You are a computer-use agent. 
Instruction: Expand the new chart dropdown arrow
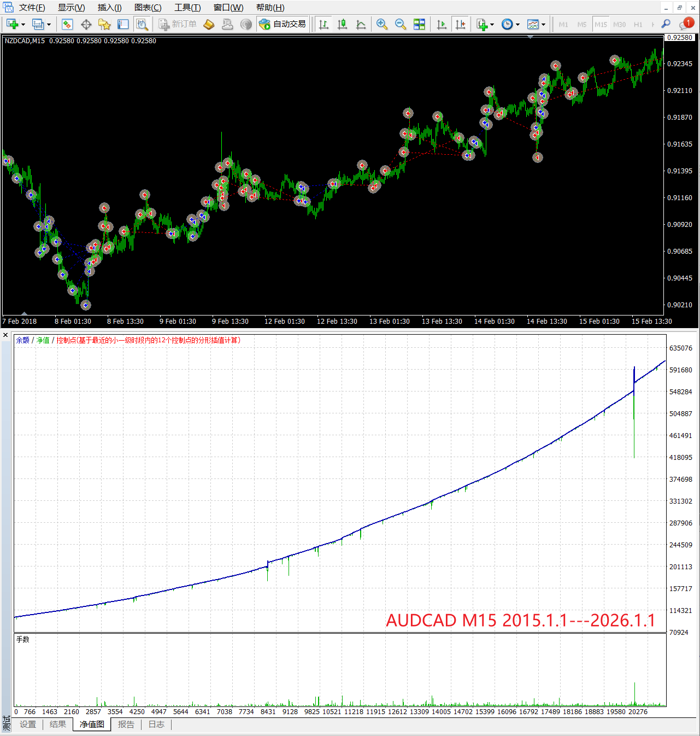click(x=23, y=25)
